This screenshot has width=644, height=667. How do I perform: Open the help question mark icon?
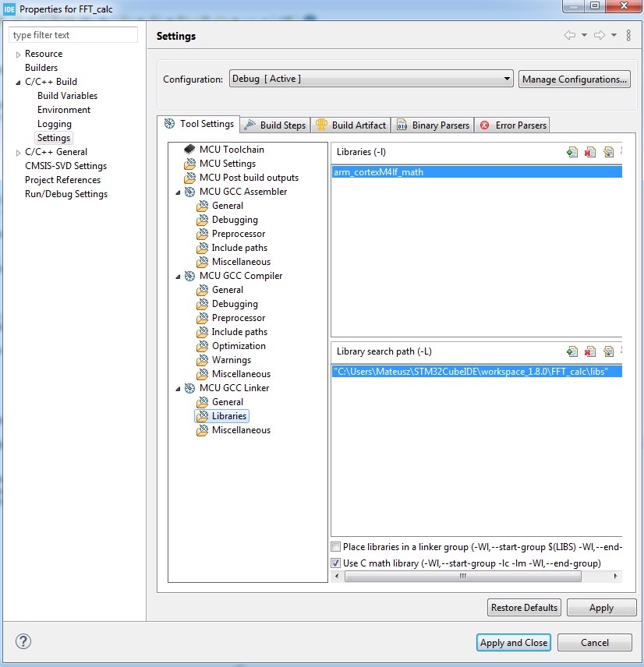pos(23,641)
